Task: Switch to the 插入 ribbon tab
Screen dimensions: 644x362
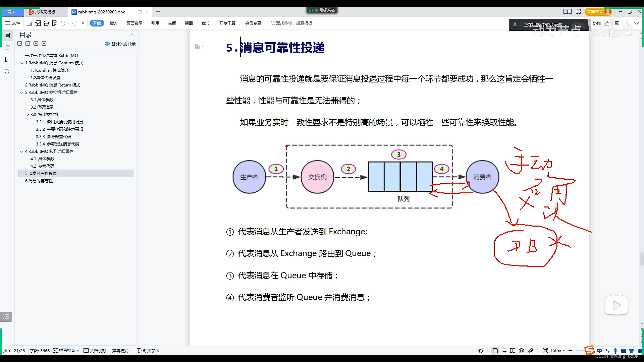Action: pos(114,23)
